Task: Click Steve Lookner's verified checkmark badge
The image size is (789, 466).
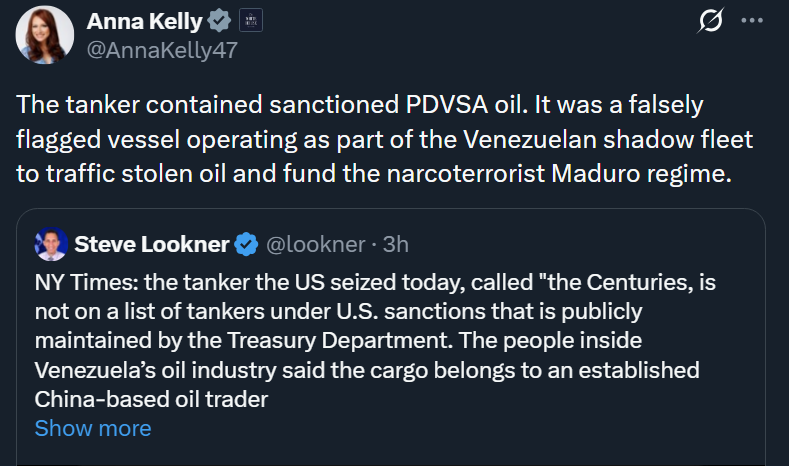Action: pyautogui.click(x=247, y=244)
